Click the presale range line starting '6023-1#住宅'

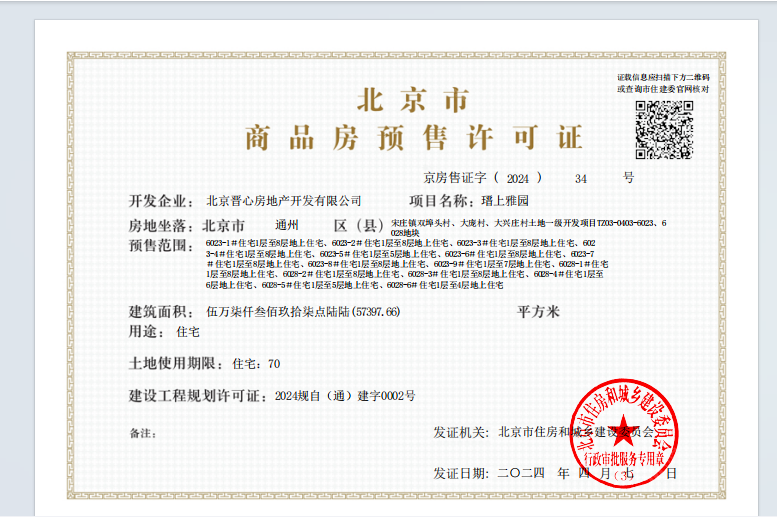[400, 243]
